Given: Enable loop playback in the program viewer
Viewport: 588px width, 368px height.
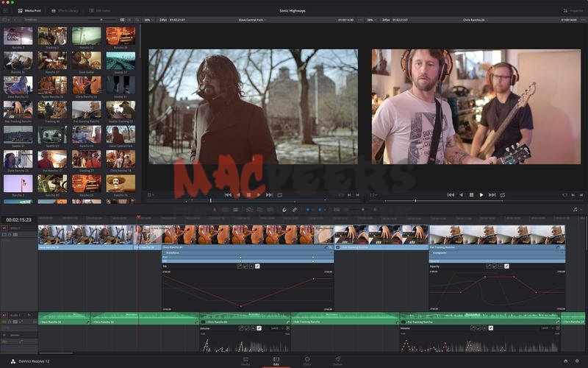Looking at the screenshot, I should click(x=503, y=195).
